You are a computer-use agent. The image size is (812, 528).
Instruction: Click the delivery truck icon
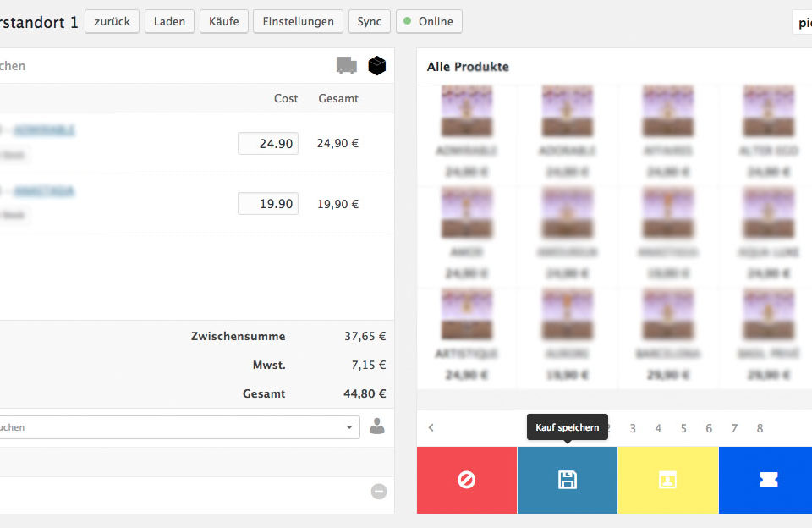[347, 63]
